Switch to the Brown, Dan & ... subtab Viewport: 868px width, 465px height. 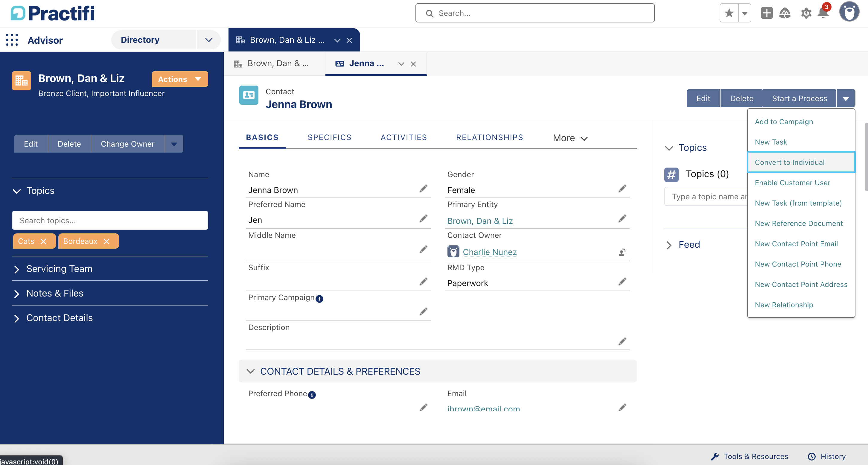click(274, 63)
